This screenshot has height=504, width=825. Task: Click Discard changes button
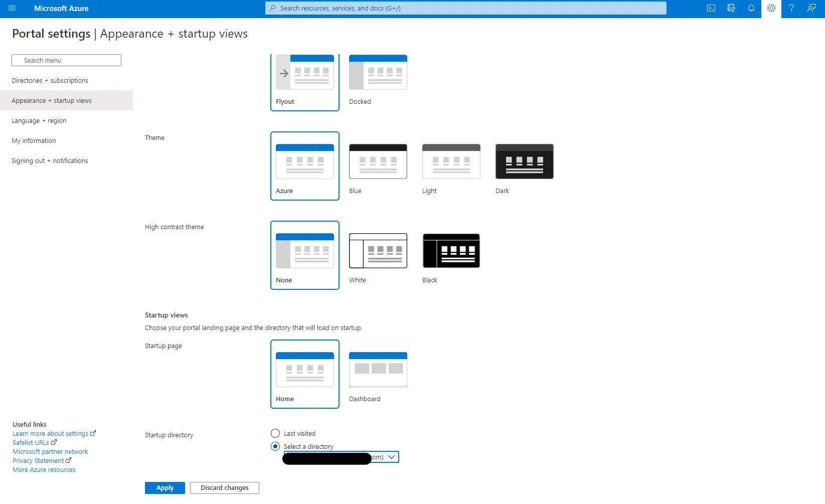point(225,488)
